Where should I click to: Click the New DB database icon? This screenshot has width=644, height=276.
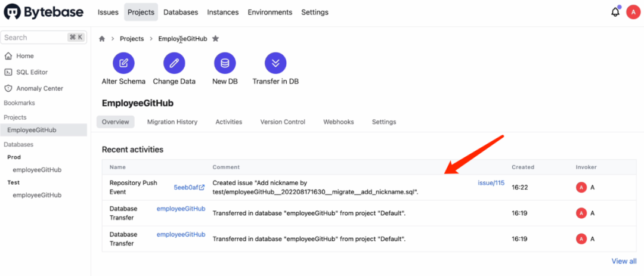[x=225, y=63]
